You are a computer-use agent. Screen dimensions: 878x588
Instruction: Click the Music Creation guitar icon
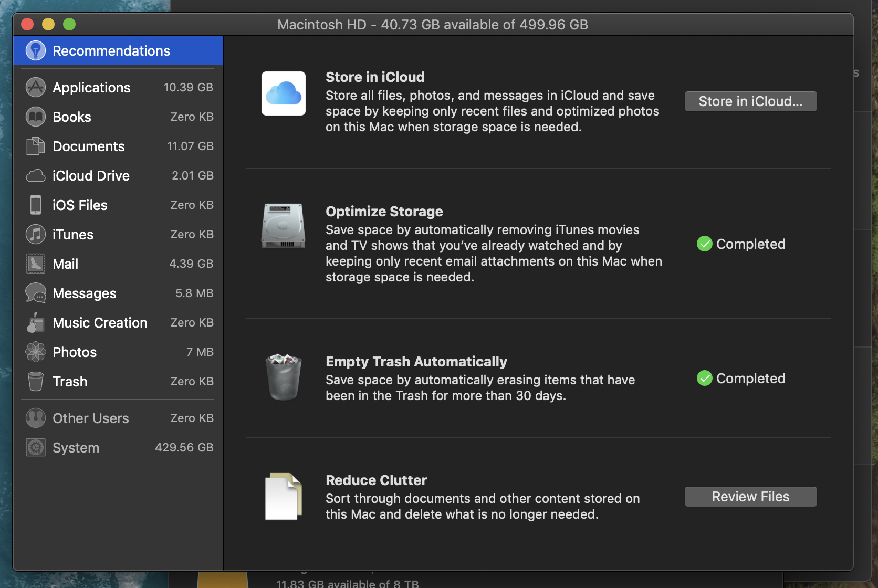tap(36, 323)
